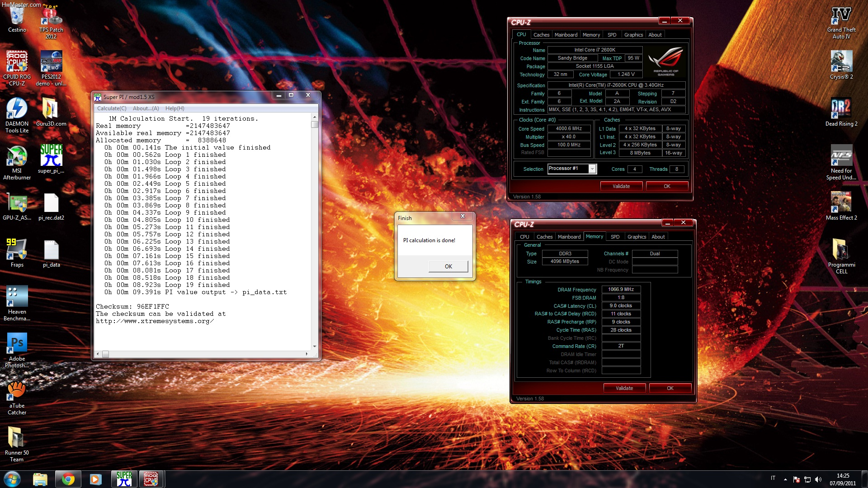Image resolution: width=868 pixels, height=488 pixels.
Task: Open aTube Catcher shortcut
Action: (x=17, y=397)
